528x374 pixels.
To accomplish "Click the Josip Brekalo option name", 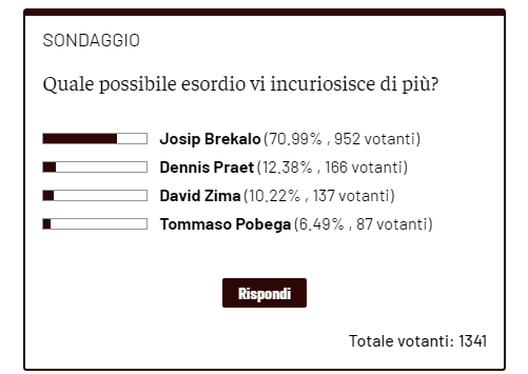I will pyautogui.click(x=210, y=139).
